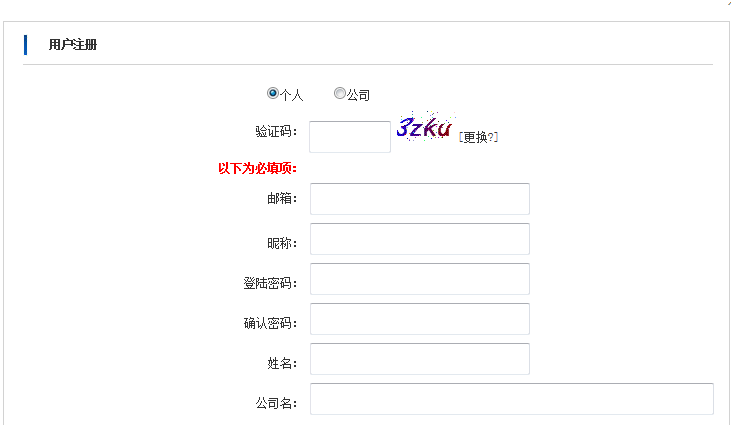
Task: Focus the 昵称 input field
Action: (x=420, y=239)
